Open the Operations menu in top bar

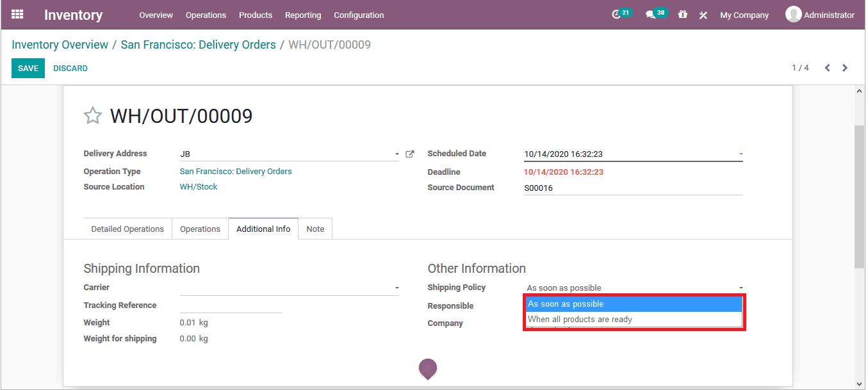click(x=206, y=15)
